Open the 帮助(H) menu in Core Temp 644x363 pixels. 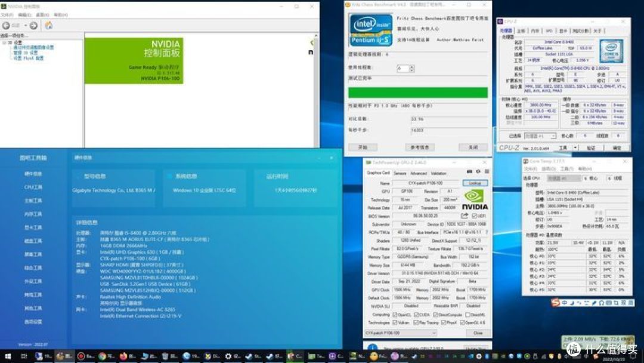(x=585, y=169)
